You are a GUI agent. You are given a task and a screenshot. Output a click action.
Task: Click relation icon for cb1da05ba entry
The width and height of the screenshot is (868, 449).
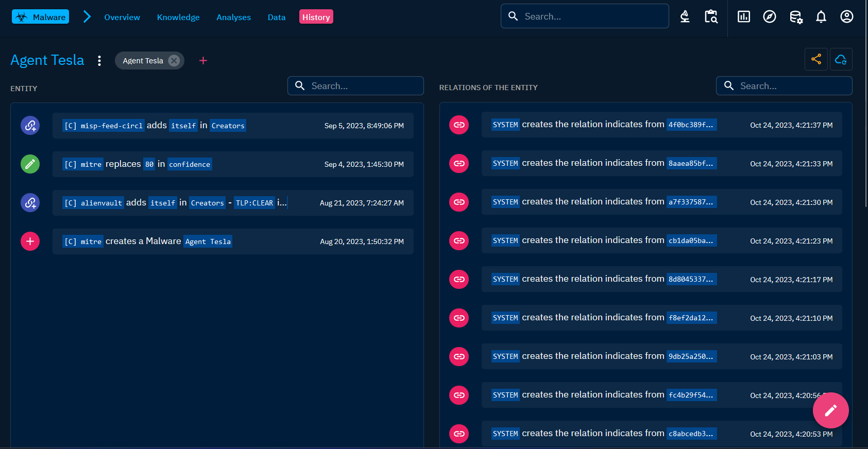(459, 240)
